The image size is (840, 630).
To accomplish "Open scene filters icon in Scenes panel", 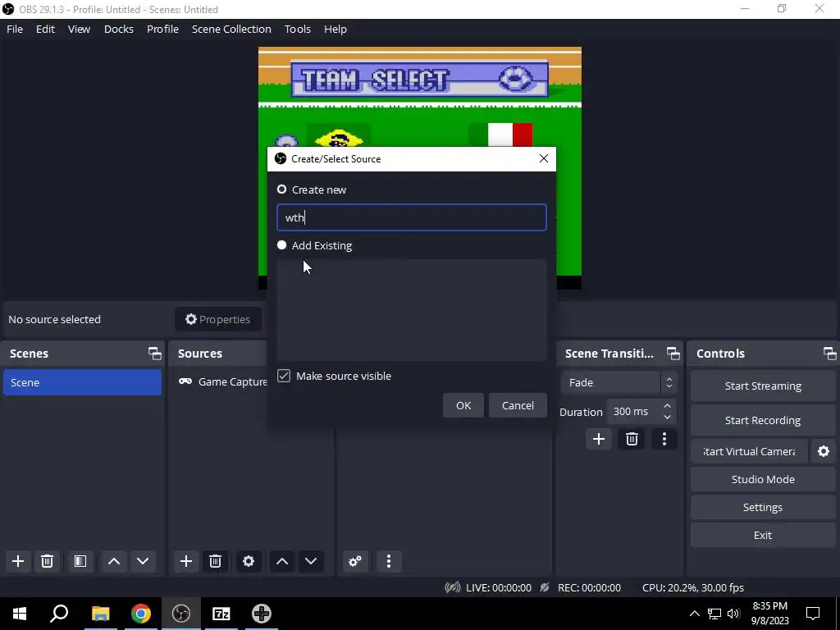I will (80, 561).
